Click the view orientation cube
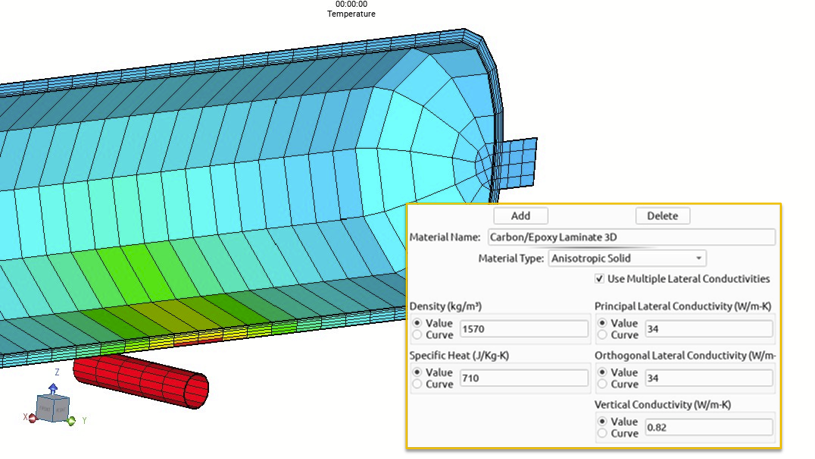This screenshot has height=459, width=815. (51, 408)
